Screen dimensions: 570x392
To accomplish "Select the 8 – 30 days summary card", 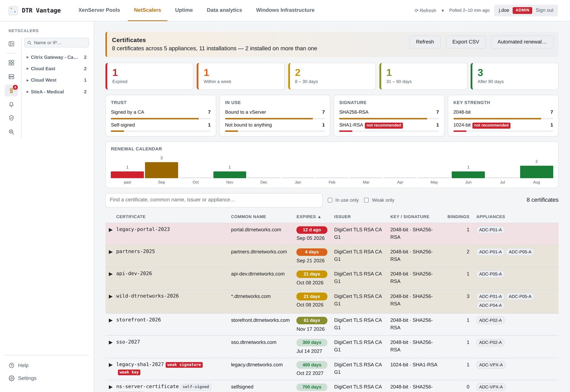I will 332,76.
